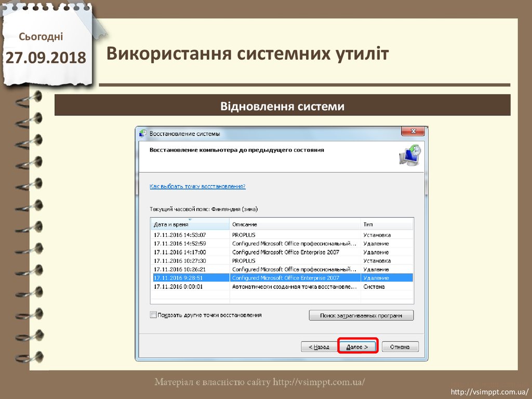Viewport: 532px width, 399px height.
Task: Click the computer restore graphic in dialog header
Action: (x=410, y=155)
